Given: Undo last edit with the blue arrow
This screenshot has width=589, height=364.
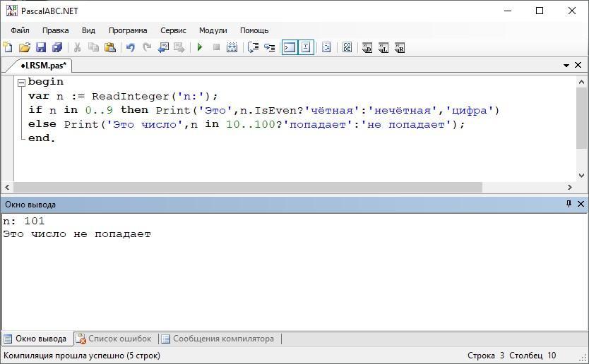Looking at the screenshot, I should pos(131,48).
